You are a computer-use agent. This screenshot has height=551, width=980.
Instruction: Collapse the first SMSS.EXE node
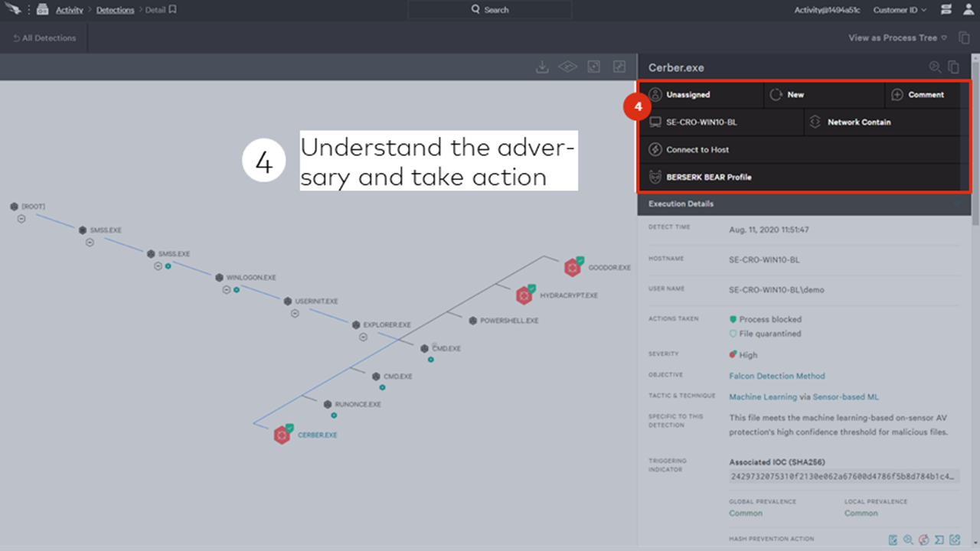(90, 243)
